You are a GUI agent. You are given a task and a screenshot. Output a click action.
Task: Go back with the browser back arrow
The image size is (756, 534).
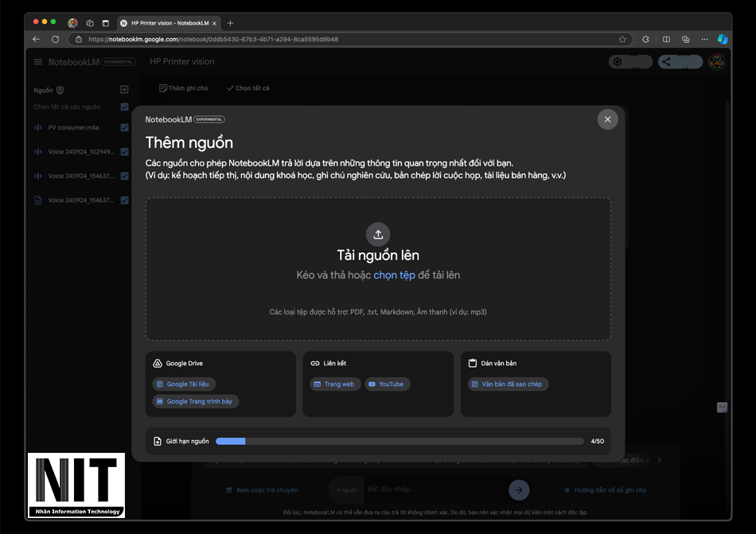pyautogui.click(x=36, y=39)
